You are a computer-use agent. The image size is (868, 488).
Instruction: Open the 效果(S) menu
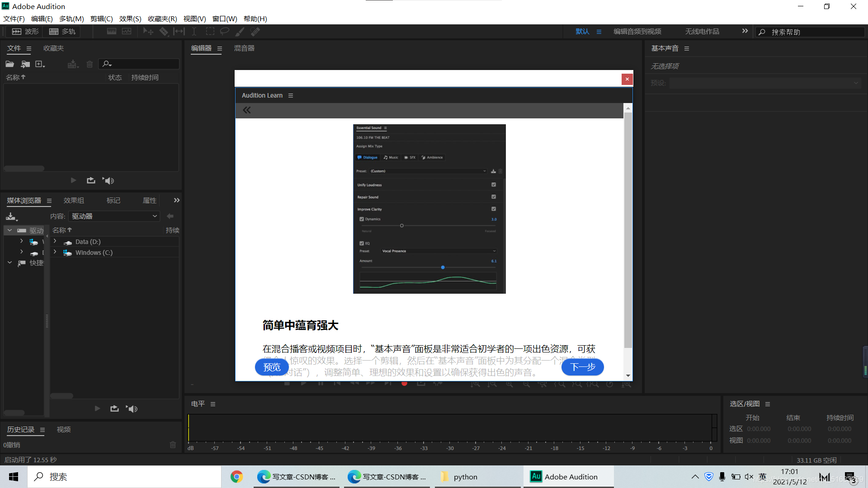[x=130, y=19]
